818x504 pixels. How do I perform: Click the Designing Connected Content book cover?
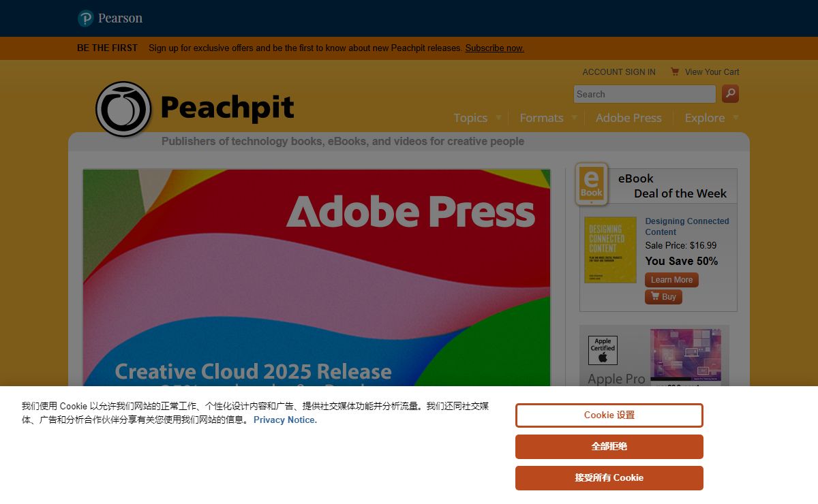[x=610, y=250]
